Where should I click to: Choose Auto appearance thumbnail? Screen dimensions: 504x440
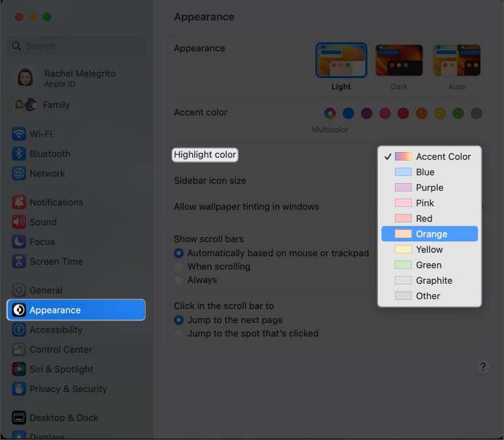tap(457, 60)
